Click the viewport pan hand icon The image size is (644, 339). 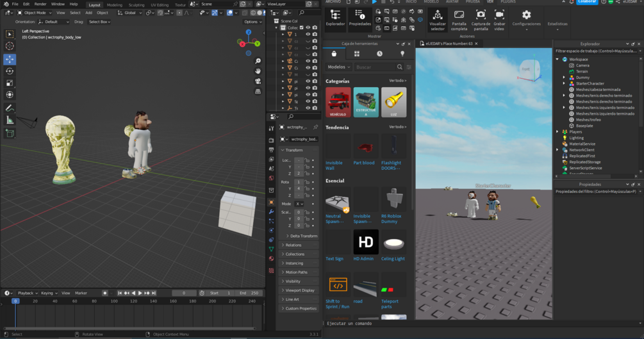[258, 70]
